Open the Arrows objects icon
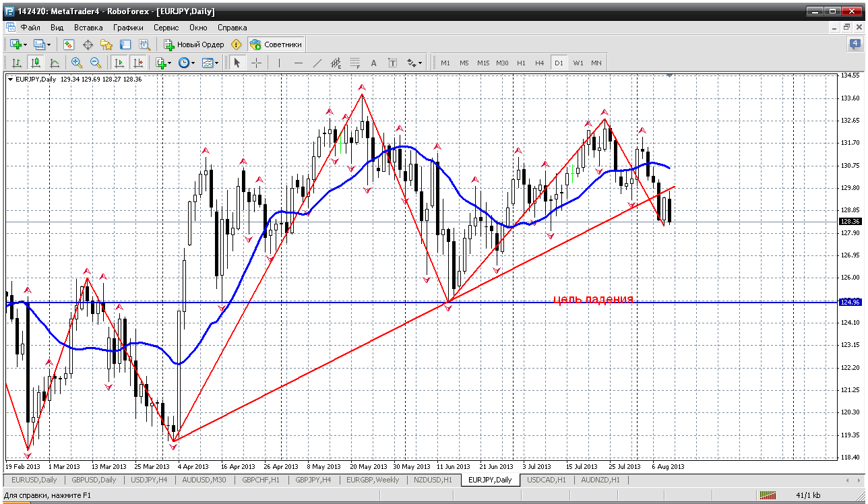This screenshot has height=504, width=868. 410,63
